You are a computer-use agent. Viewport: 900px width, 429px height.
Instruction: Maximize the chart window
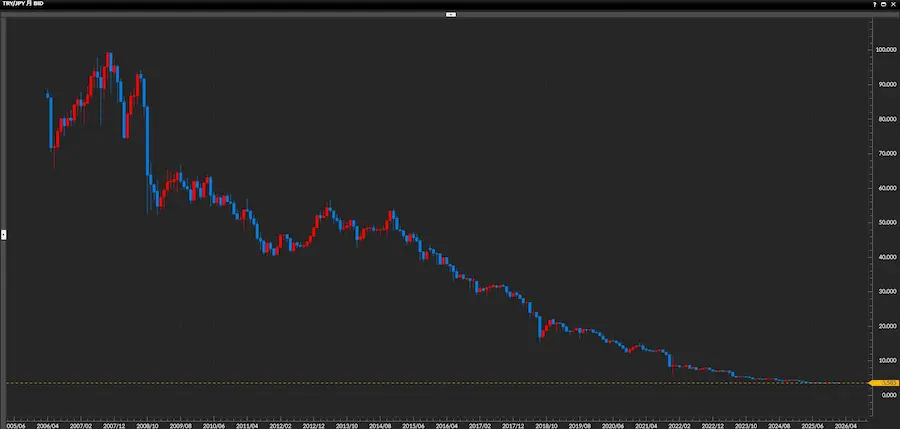tap(882, 6)
